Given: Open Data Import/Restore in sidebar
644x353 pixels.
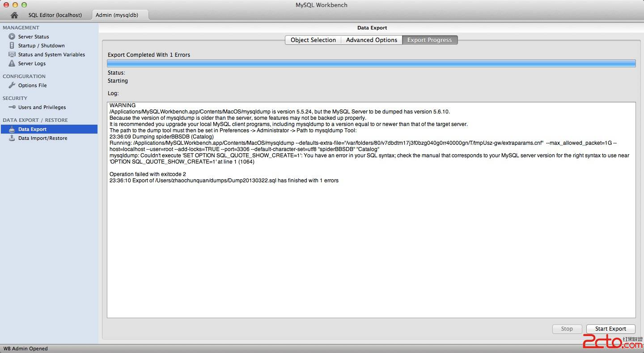Looking at the screenshot, I should click(42, 138).
